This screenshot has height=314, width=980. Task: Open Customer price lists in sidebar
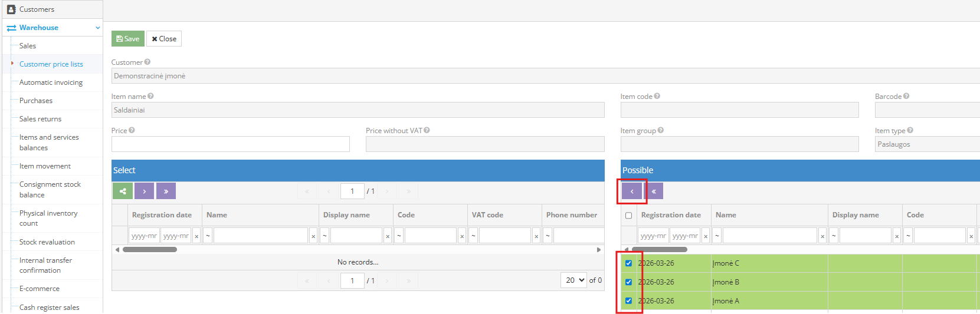point(51,64)
